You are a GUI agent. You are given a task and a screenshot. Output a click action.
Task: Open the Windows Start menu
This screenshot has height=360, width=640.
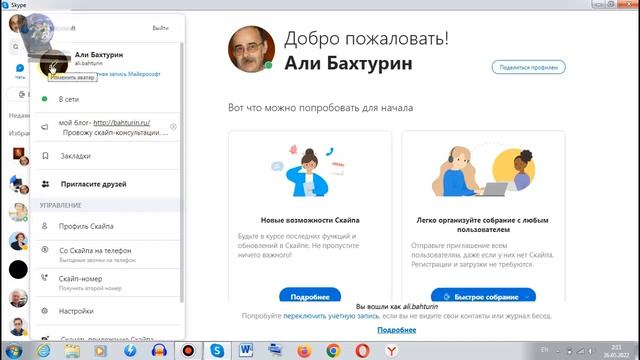13,351
